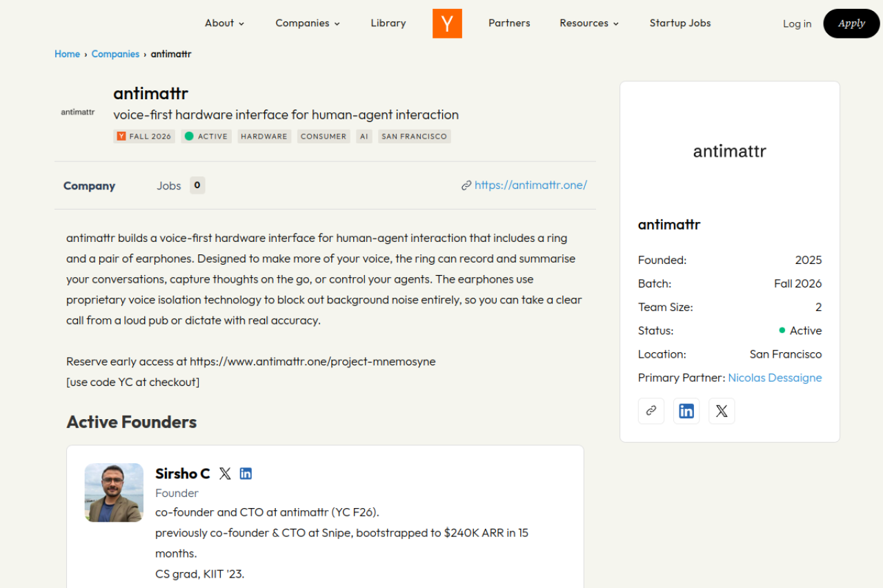Screen dimensions: 883x588
Task: Expand the About dropdown menu
Action: [225, 23]
